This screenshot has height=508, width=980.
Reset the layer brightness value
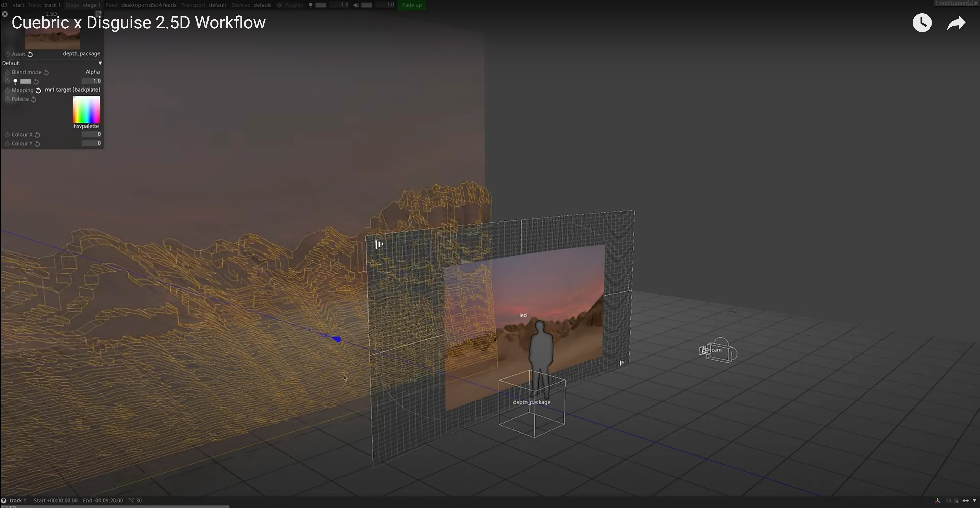(x=36, y=81)
